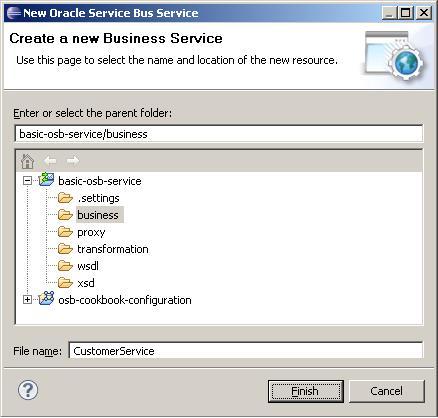Click the Home navigation icon

[x=27, y=161]
